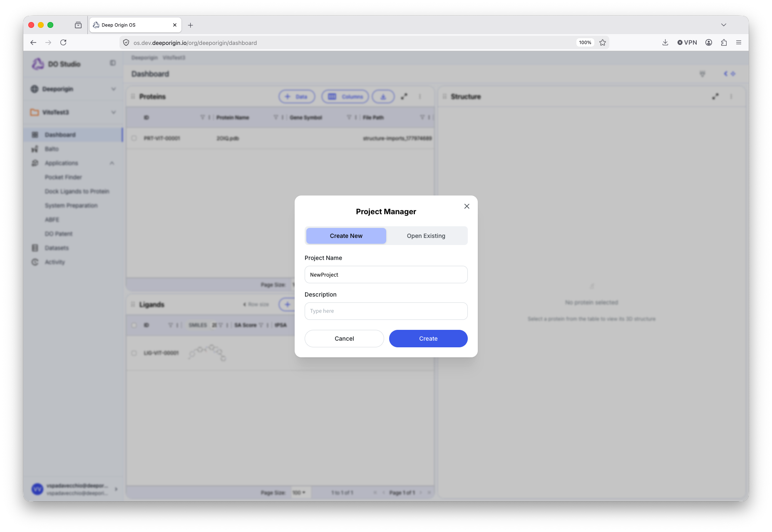Open the browser extensions icon
The height and width of the screenshot is (532, 772).
tap(724, 42)
